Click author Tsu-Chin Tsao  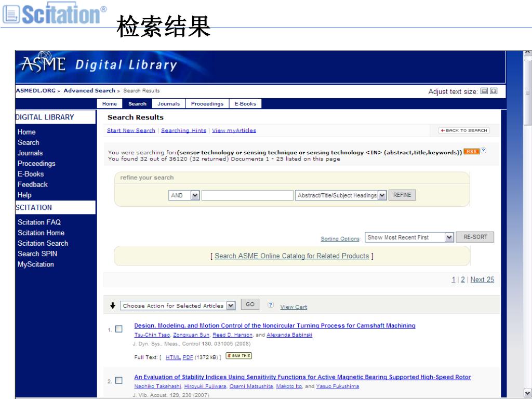[x=152, y=335]
